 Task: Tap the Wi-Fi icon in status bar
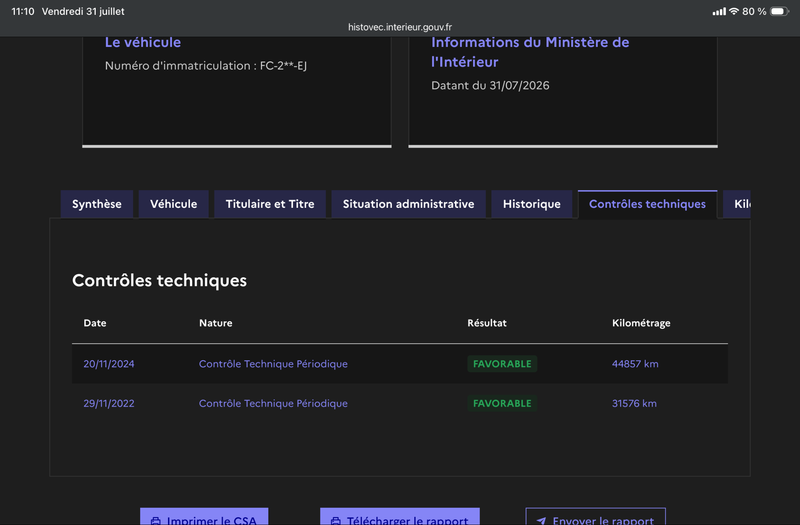[734, 11]
